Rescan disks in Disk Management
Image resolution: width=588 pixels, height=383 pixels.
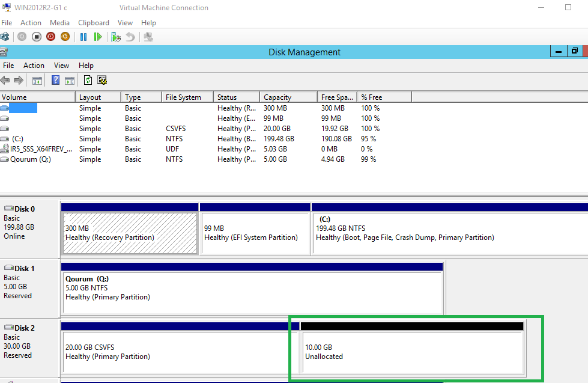(102, 80)
